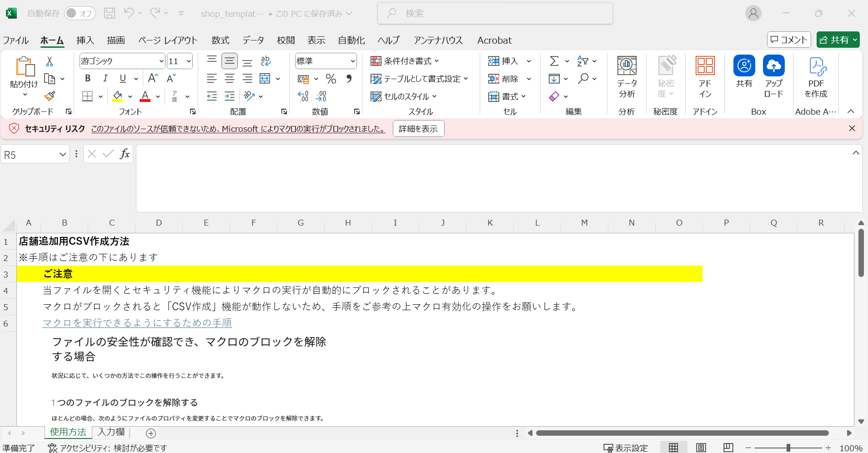Screen dimensions: 868x453
Task: Select the Format Painter brush icon
Action: pyautogui.click(x=50, y=96)
